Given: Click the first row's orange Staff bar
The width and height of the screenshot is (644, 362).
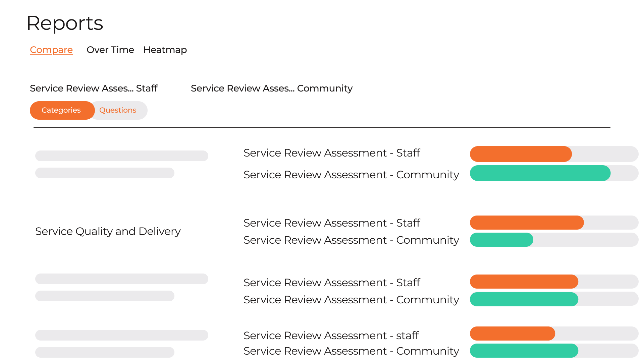Looking at the screenshot, I should coord(521,154).
